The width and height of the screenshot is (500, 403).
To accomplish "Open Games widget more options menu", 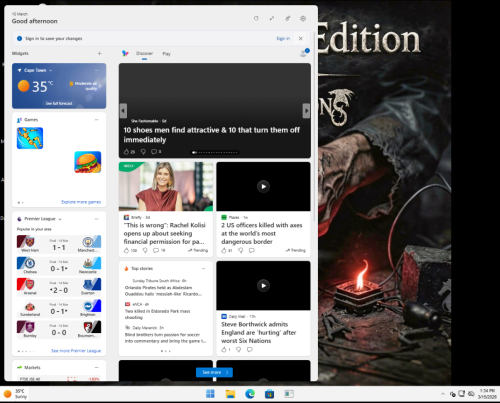I will point(97,120).
